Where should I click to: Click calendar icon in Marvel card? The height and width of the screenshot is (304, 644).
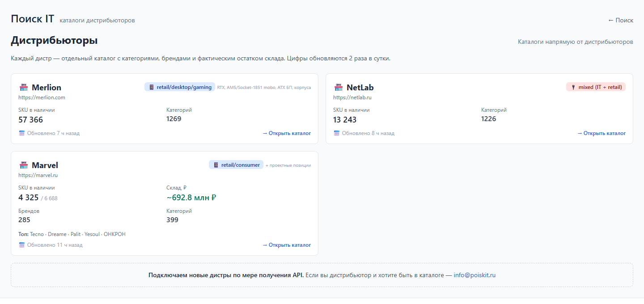click(x=22, y=245)
